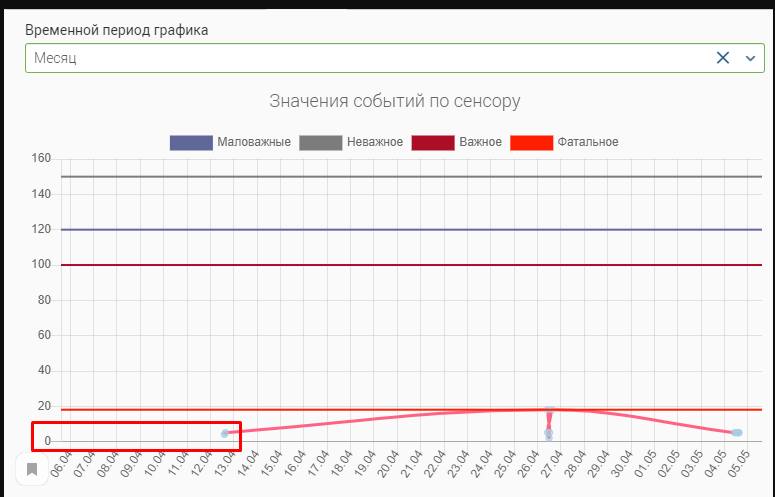Clear the Месяц period selection
This screenshot has width=775, height=497.
point(723,58)
